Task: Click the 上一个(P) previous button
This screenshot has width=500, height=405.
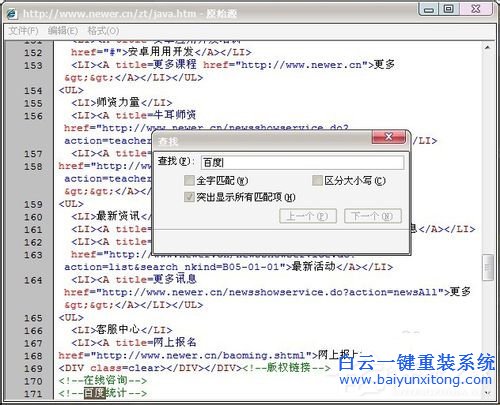Action: coord(308,216)
